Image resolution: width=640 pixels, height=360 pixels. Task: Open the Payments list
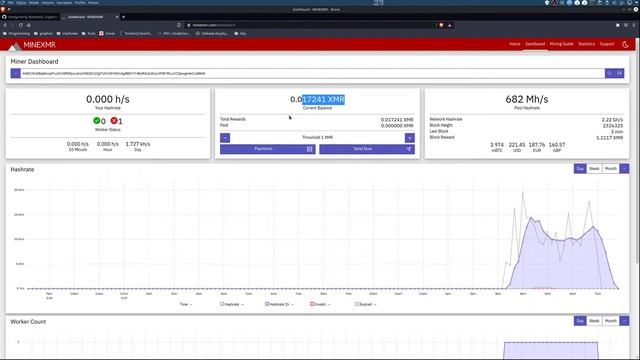(268, 149)
